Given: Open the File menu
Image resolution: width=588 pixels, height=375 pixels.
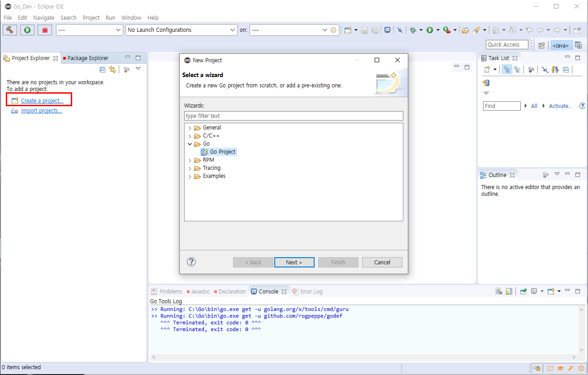Looking at the screenshot, I should pos(8,18).
